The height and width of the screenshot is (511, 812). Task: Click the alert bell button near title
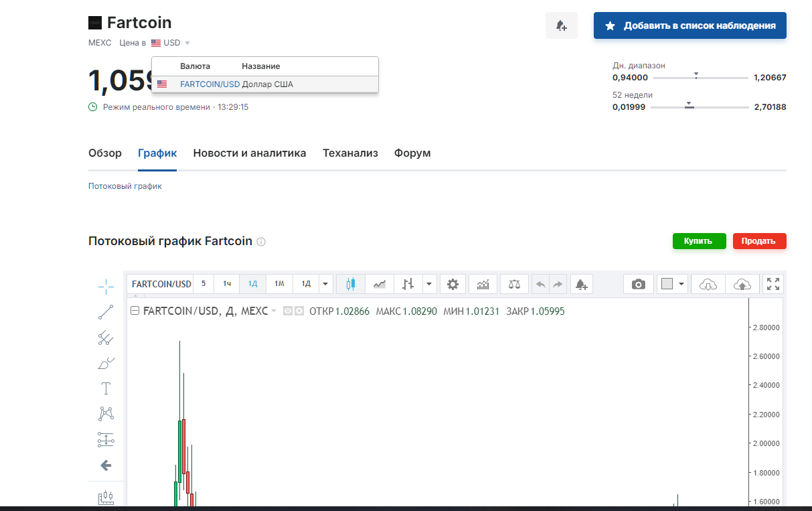click(562, 25)
